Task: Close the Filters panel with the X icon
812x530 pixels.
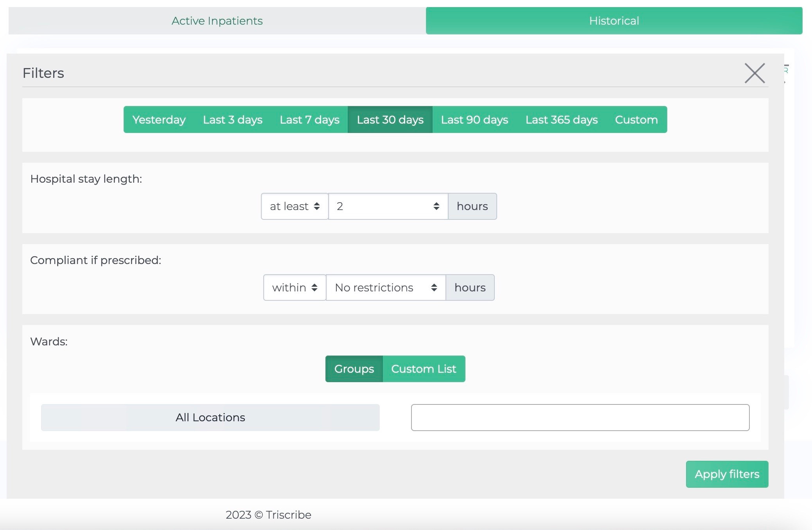Action: (x=755, y=73)
